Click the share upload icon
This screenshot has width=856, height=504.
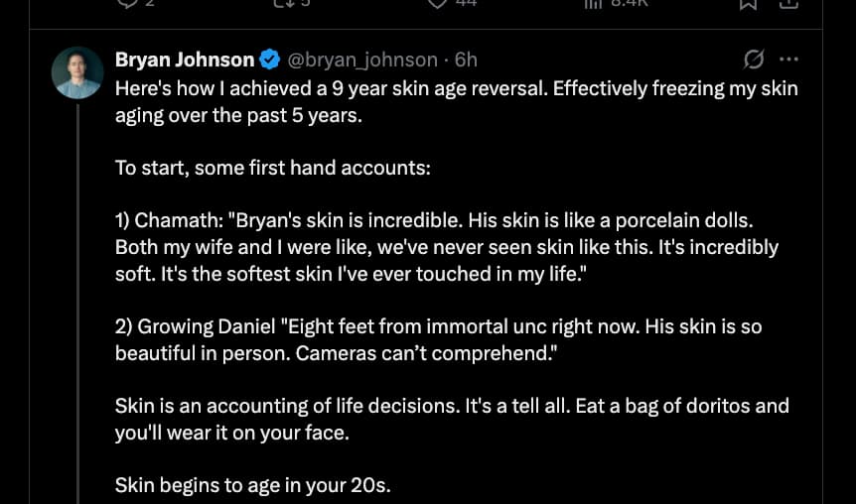[x=789, y=3]
